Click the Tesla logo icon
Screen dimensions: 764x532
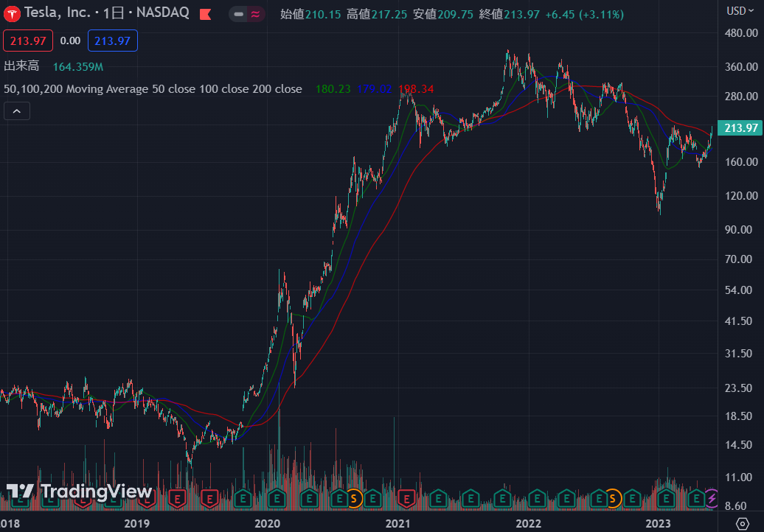[x=12, y=14]
